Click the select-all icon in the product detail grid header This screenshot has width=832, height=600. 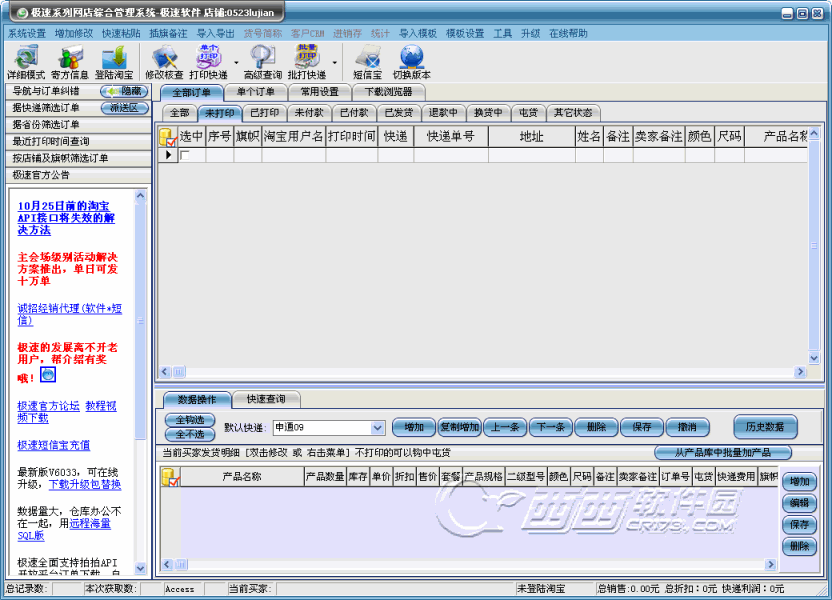170,476
